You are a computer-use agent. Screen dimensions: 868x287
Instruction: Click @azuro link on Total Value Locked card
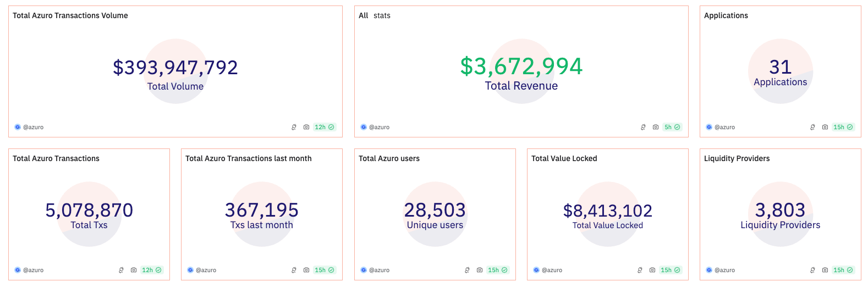point(552,270)
